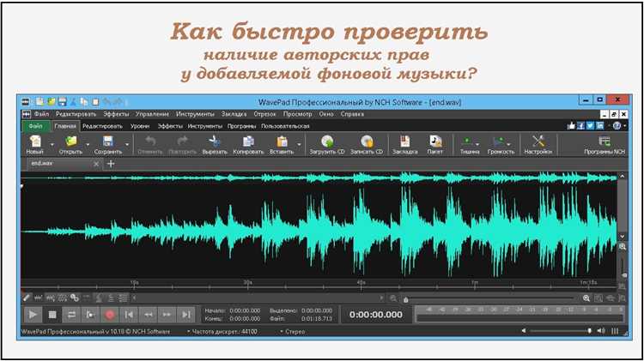
Task: Click the Тишина (Silence) icon
Action: (x=467, y=141)
